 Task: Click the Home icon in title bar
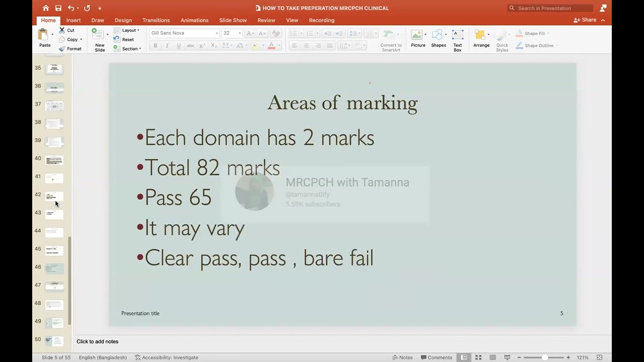46,8
